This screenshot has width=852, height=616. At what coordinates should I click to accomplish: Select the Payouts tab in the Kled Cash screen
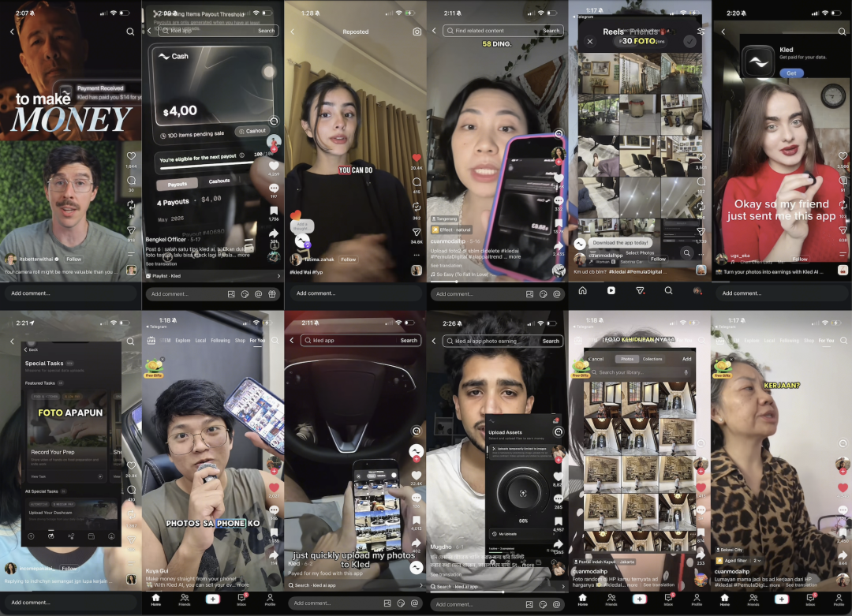[x=177, y=184]
